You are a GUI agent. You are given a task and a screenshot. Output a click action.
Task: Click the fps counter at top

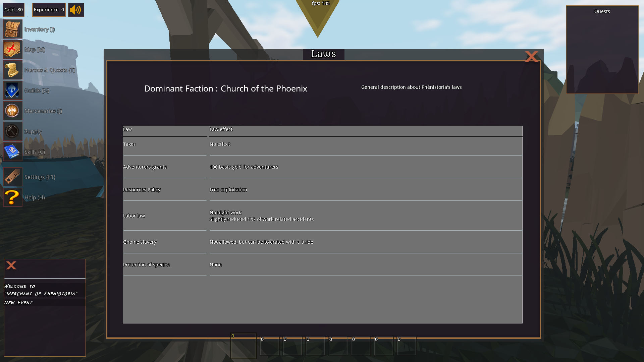click(x=321, y=3)
